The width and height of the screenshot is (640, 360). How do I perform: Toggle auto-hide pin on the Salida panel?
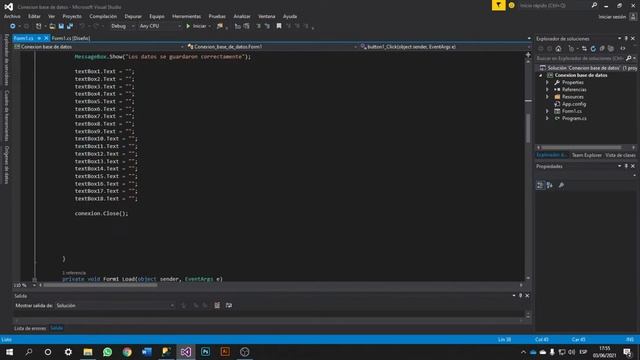pos(520,296)
